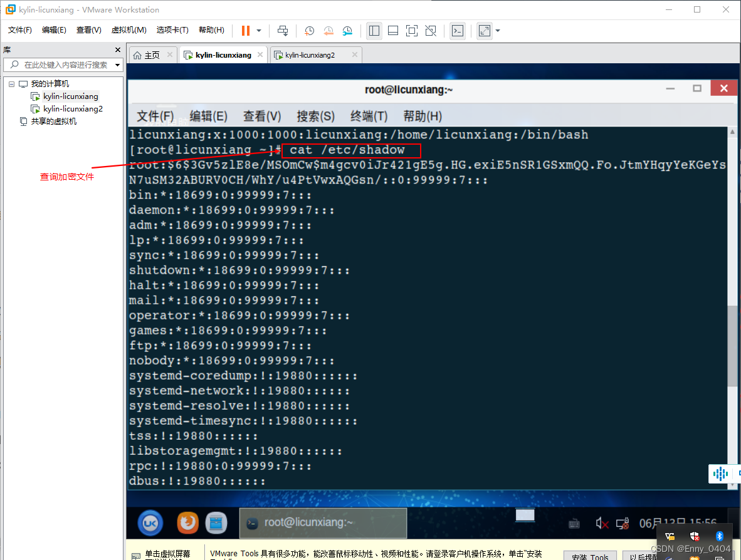This screenshot has height=560, width=741.
Task: Click the keyboard icon in the Kylin tray
Action: coord(574,523)
